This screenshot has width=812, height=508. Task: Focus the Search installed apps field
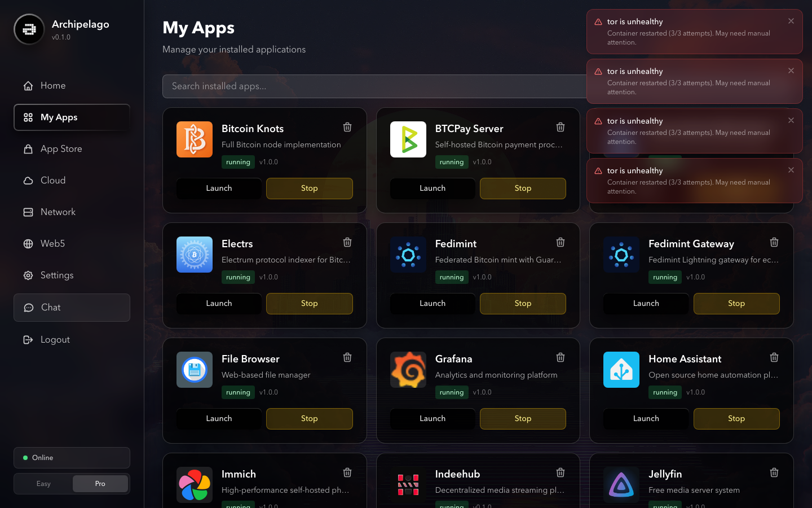pyautogui.click(x=372, y=86)
